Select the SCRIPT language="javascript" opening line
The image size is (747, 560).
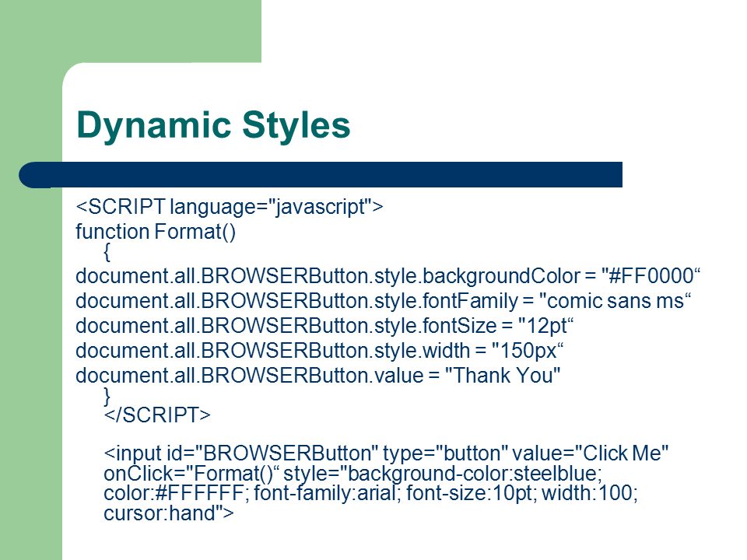229,207
